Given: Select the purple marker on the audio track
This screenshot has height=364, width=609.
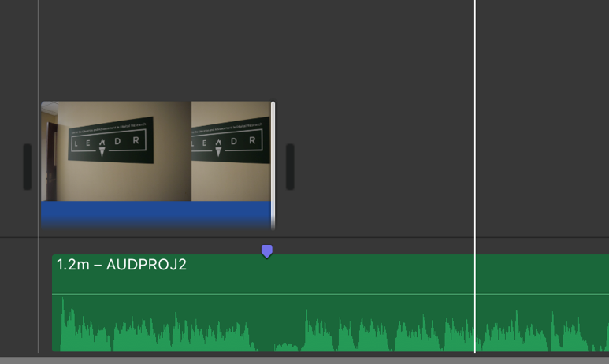Looking at the screenshot, I should [x=267, y=251].
